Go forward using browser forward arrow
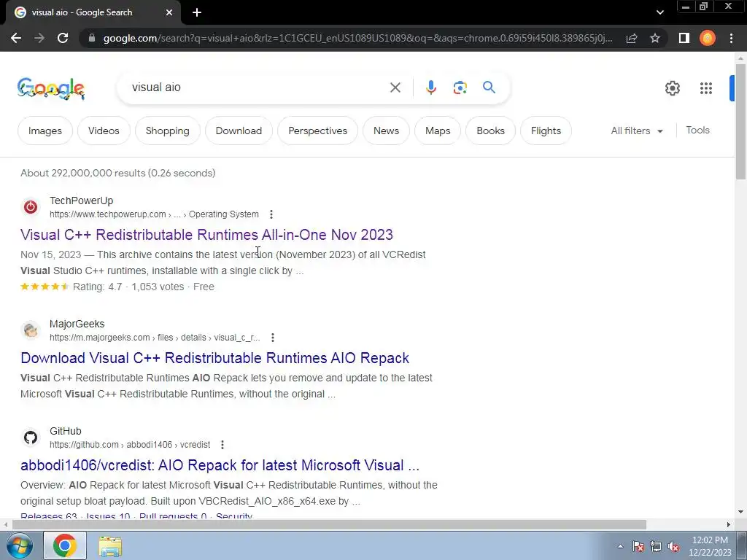 39,38
